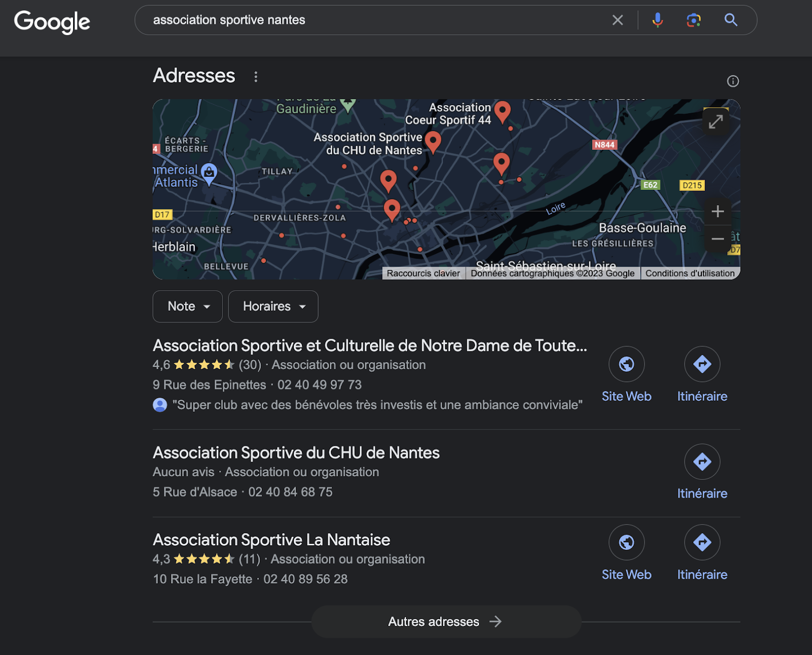The height and width of the screenshot is (655, 812).
Task: Click the Adresses heading
Action: point(194,76)
